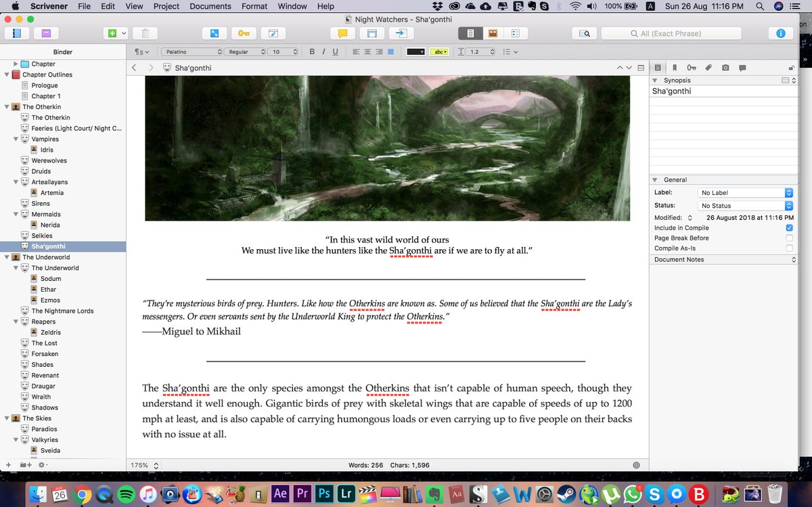The width and height of the screenshot is (812, 507).
Task: Add a yellow comment from toolbar
Action: (x=342, y=33)
